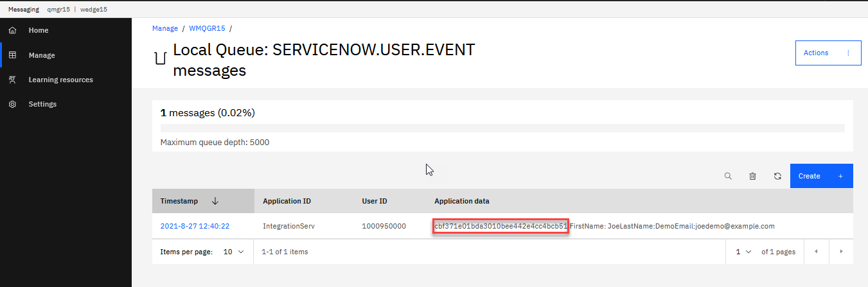The height and width of the screenshot is (287, 868).
Task: Click the Home icon in sidebar
Action: [12, 30]
